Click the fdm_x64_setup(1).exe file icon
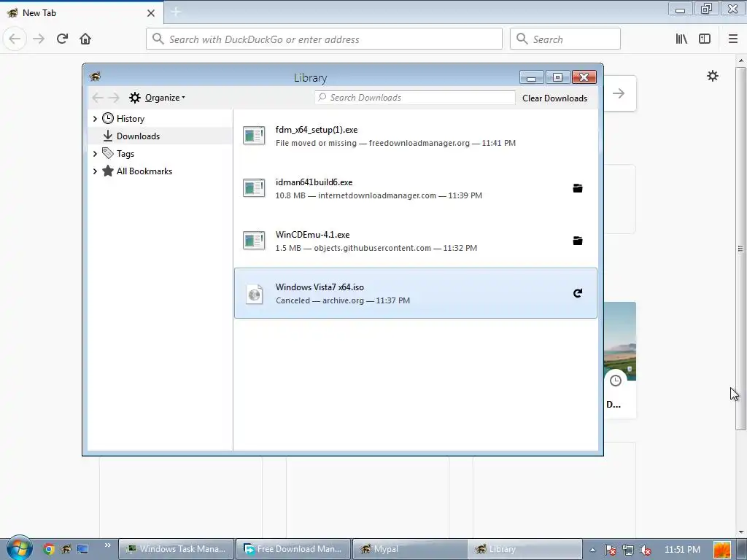Screen dimensions: 747x560 click(x=253, y=136)
